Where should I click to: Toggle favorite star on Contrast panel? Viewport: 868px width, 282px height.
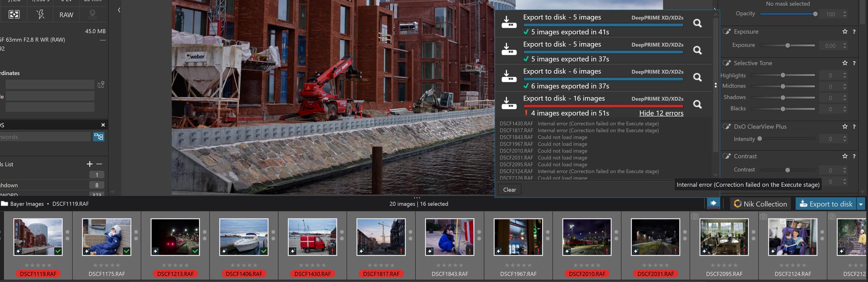coord(844,156)
